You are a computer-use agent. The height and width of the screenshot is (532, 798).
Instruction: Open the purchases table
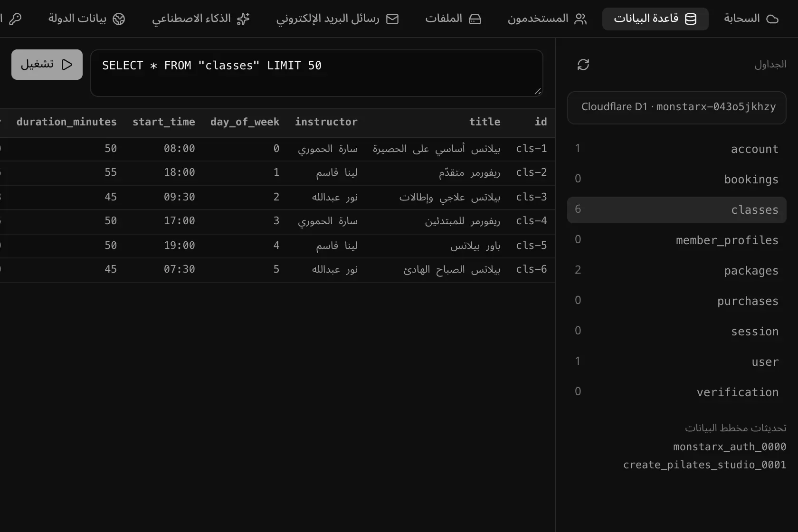coord(677,301)
